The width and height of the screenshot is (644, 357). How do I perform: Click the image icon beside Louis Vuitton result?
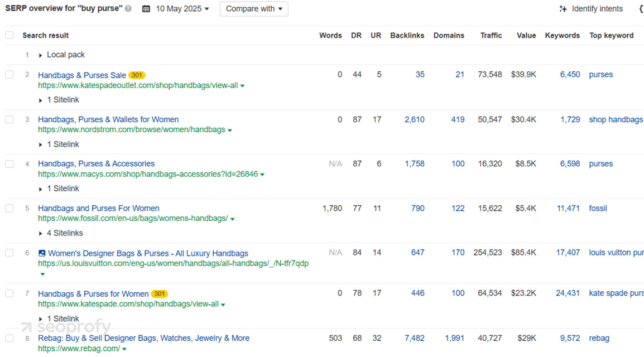pos(42,253)
